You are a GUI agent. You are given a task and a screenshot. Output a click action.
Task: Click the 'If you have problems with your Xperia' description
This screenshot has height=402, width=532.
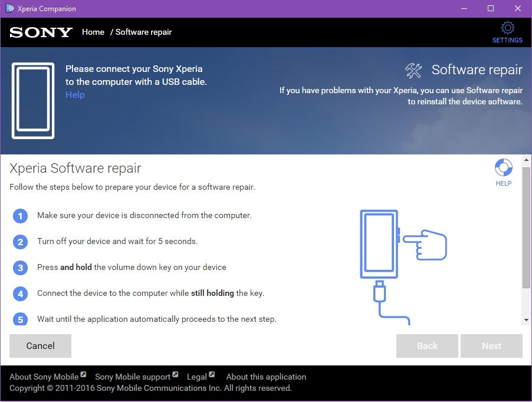401,96
